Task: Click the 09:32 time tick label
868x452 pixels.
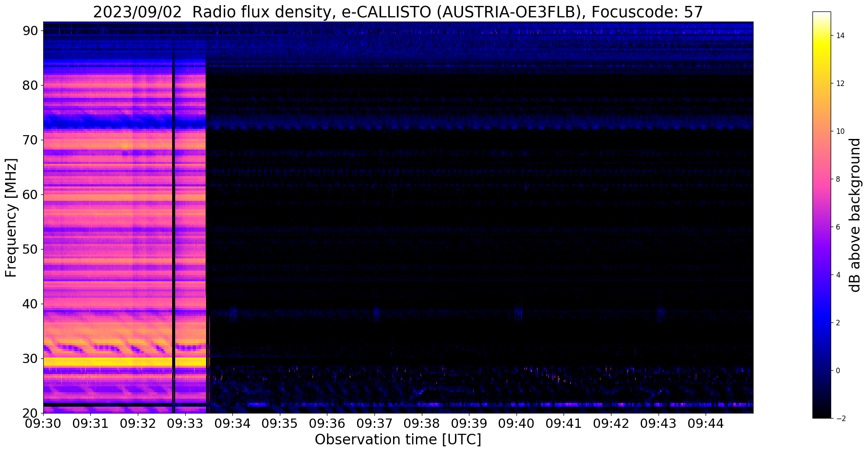Action: (x=138, y=423)
